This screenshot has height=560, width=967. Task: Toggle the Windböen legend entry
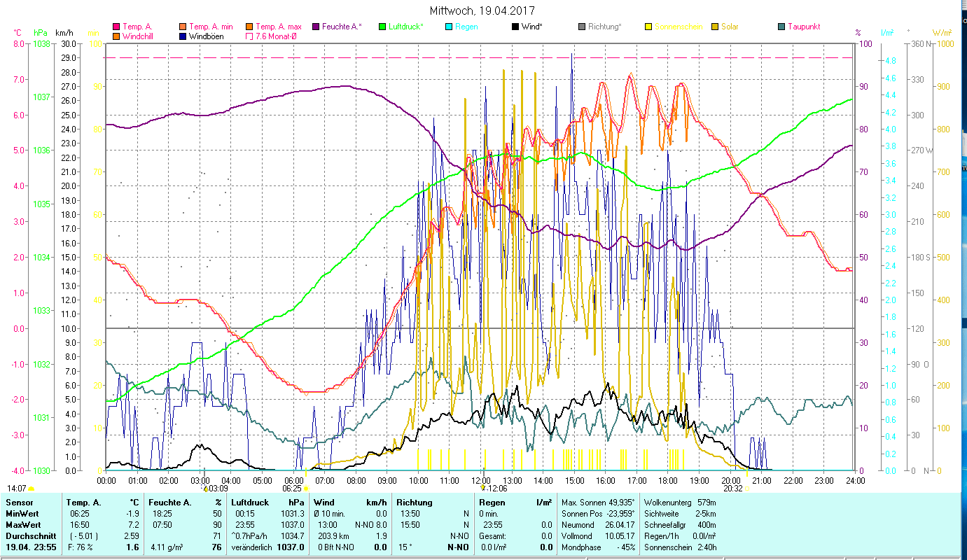coord(202,36)
